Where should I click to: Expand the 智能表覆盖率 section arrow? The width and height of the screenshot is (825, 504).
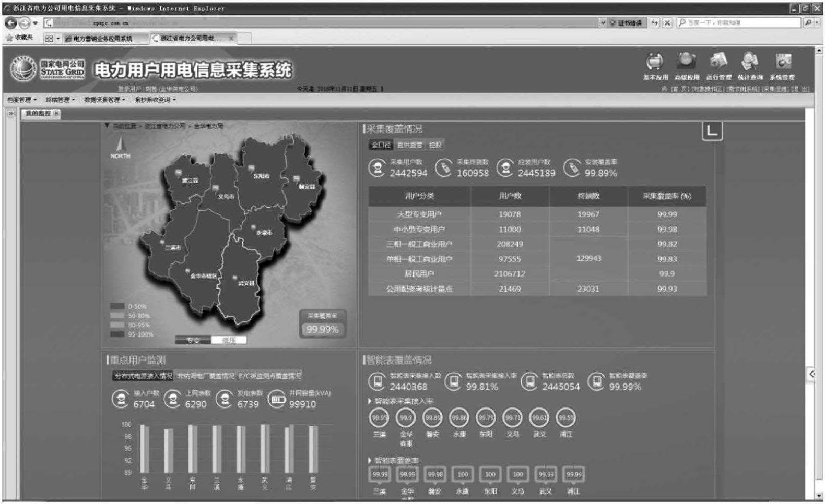(369, 461)
